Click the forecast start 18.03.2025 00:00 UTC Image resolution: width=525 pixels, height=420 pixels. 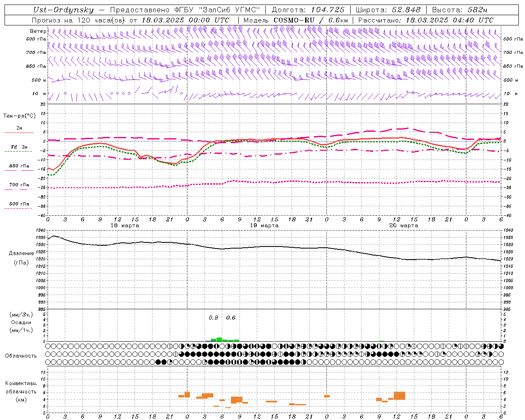(185, 20)
